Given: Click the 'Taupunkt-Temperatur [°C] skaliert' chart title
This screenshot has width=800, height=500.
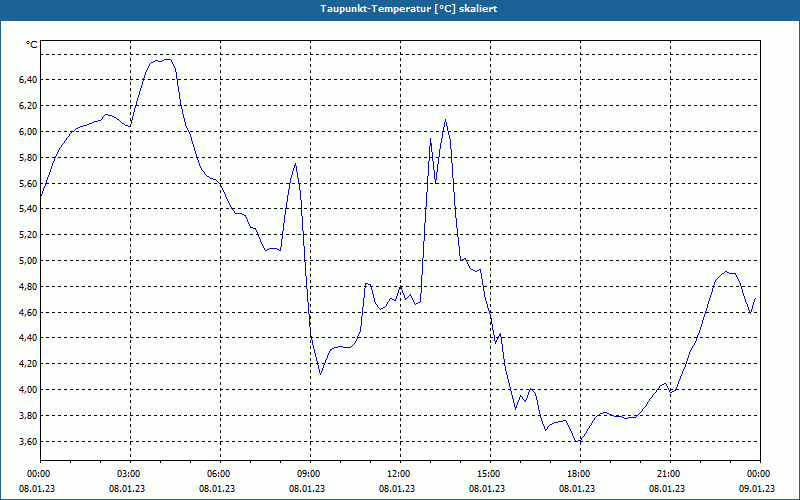Looking at the screenshot, I should click(409, 9).
